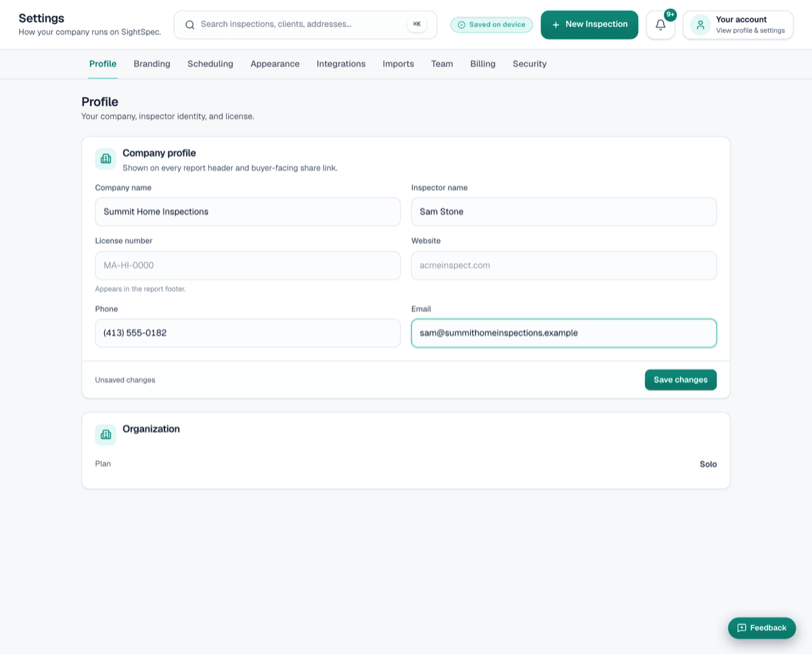Click the search magnifier icon

[190, 25]
